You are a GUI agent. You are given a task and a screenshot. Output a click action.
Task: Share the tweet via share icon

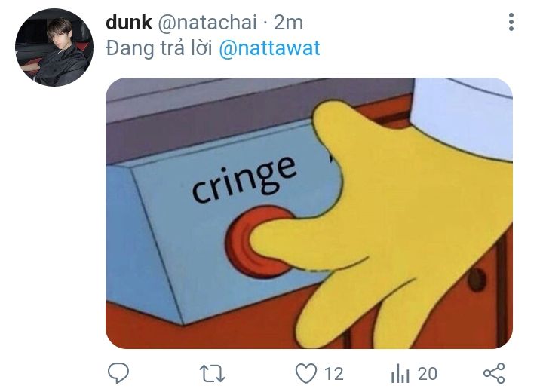point(493,373)
